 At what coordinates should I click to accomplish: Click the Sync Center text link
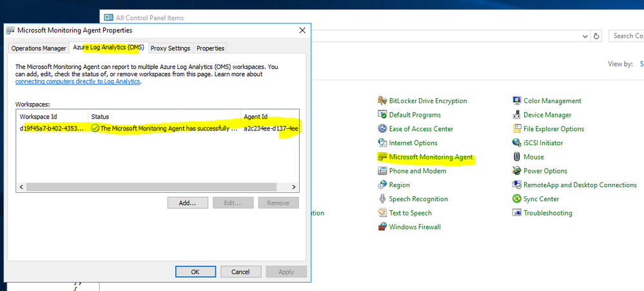tap(542, 199)
